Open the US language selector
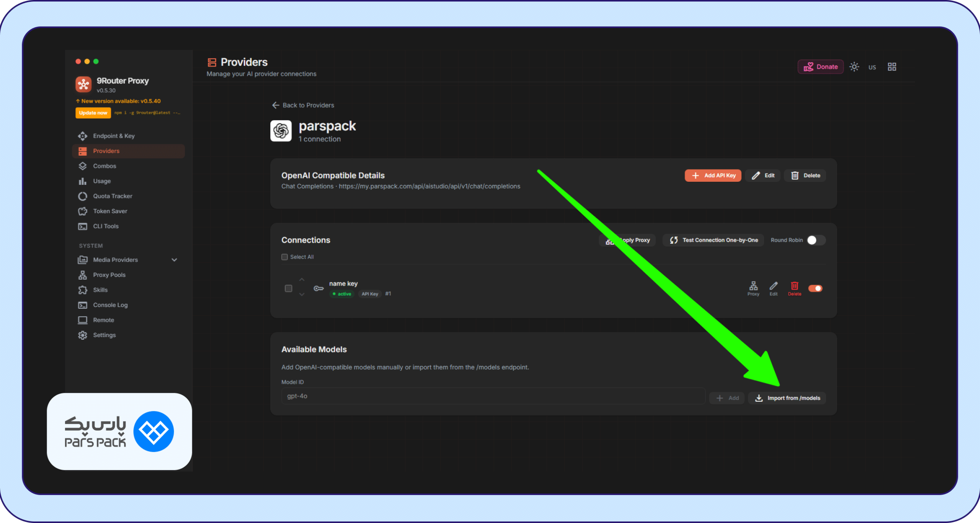 [x=872, y=67]
